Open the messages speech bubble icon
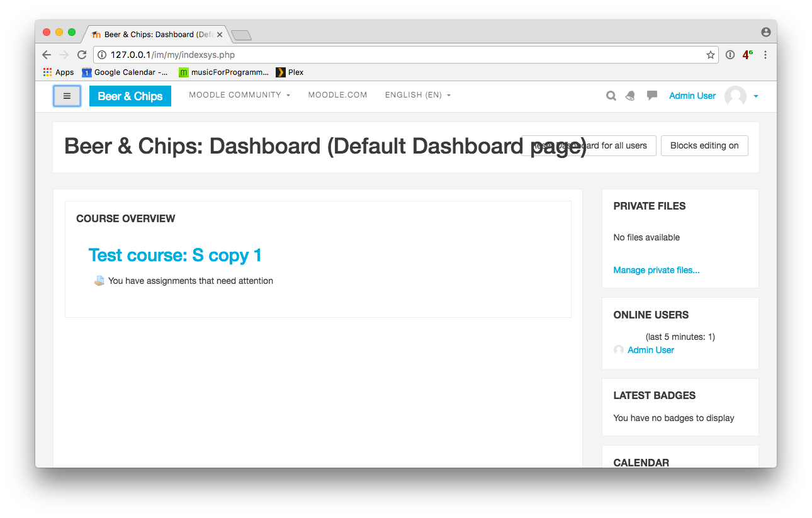The height and width of the screenshot is (518, 812). point(652,96)
